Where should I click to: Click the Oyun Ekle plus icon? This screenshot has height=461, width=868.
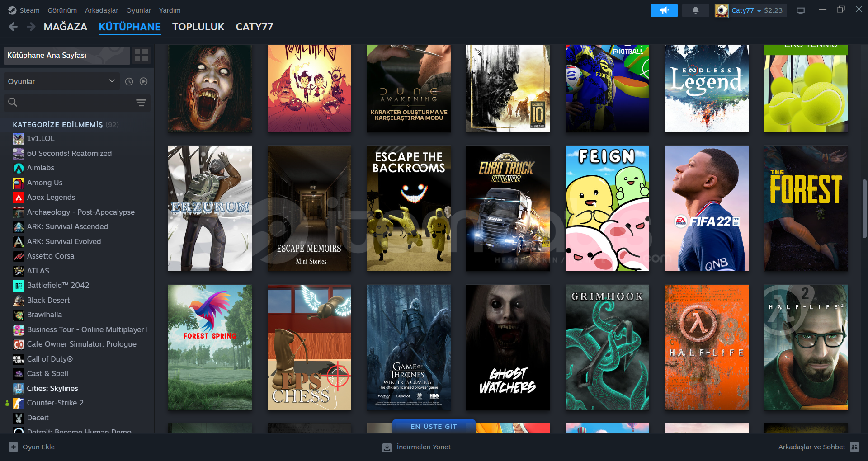tap(14, 447)
